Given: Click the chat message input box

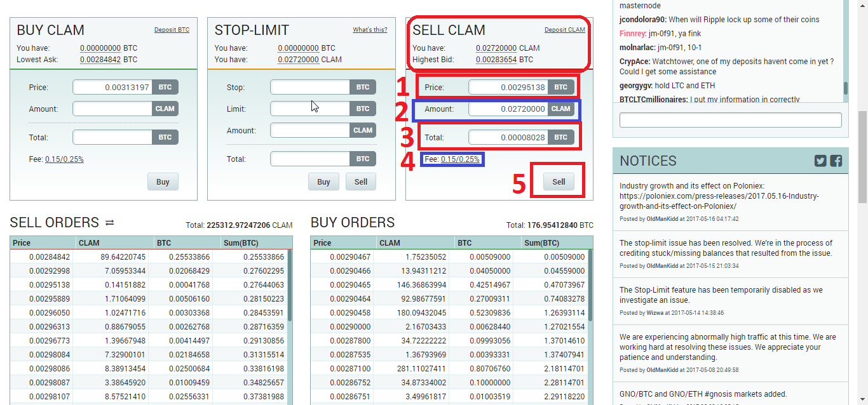Looking at the screenshot, I should coord(730,120).
